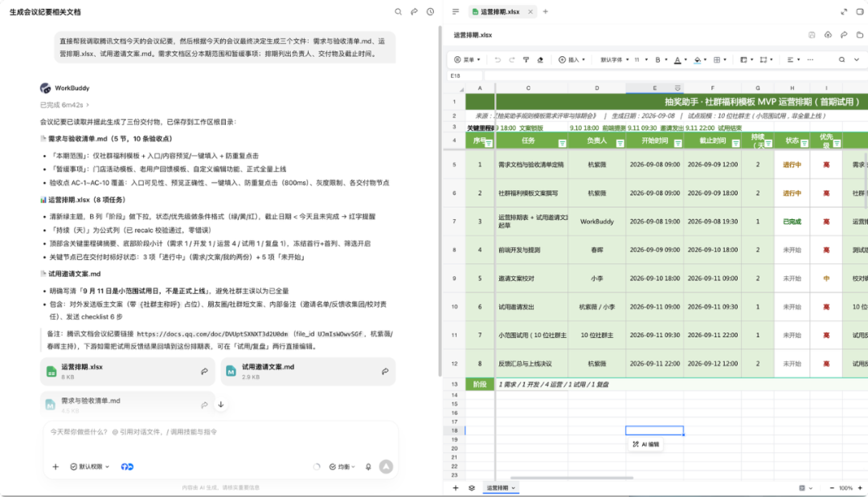Open the 试用邀请文案.md file card
The width and height of the screenshot is (868, 497).
point(309,372)
